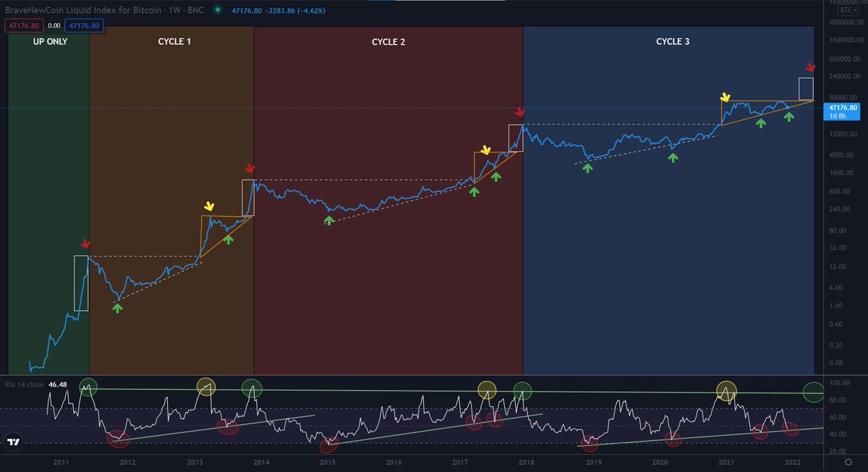Click 2022 on the time axis

tap(793, 462)
